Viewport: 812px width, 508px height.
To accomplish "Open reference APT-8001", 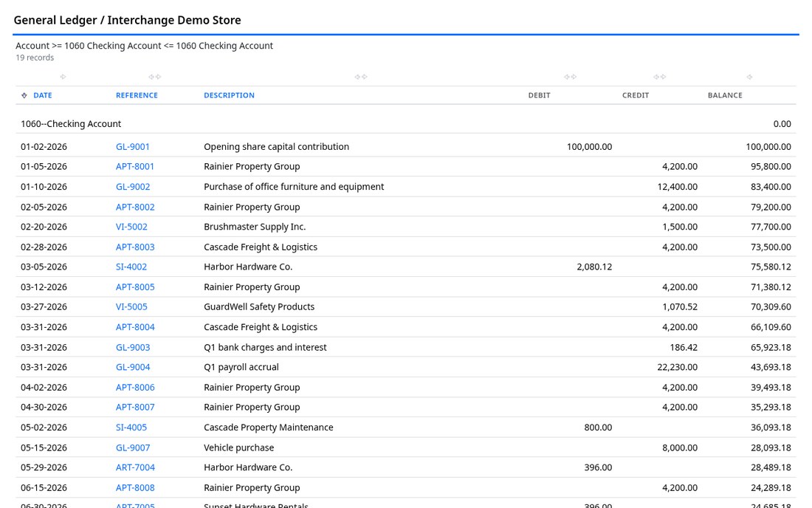I will pos(134,166).
